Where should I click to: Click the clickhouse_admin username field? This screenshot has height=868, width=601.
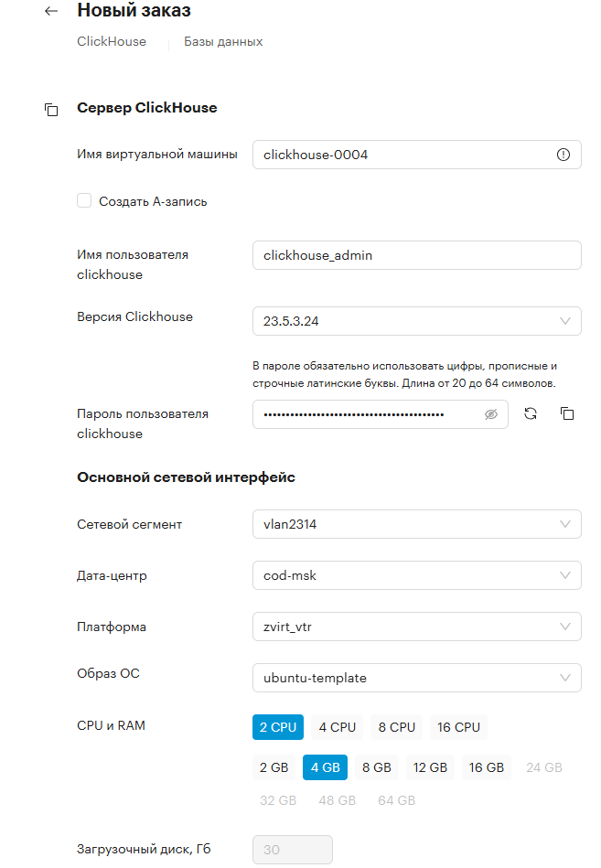[417, 255]
